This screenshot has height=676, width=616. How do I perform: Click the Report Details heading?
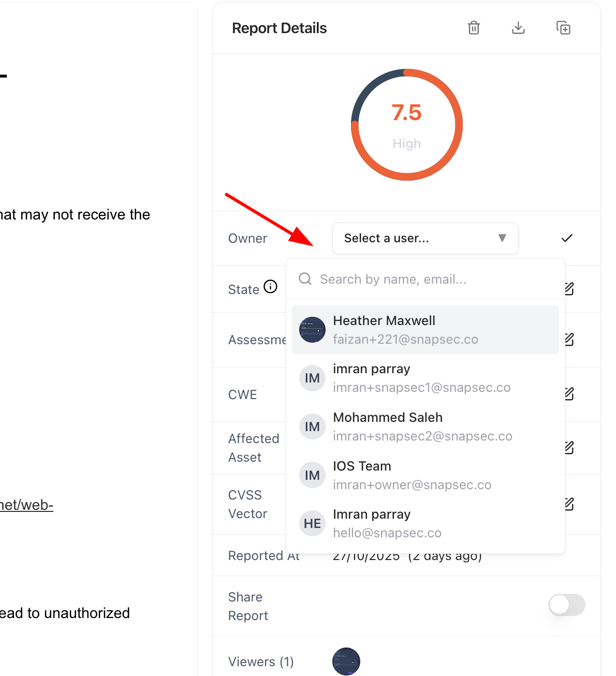279,28
